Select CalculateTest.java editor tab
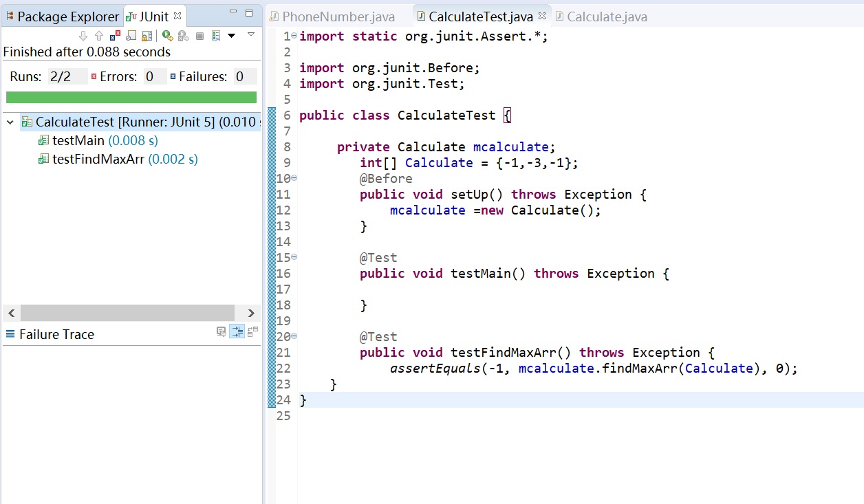 click(x=480, y=17)
